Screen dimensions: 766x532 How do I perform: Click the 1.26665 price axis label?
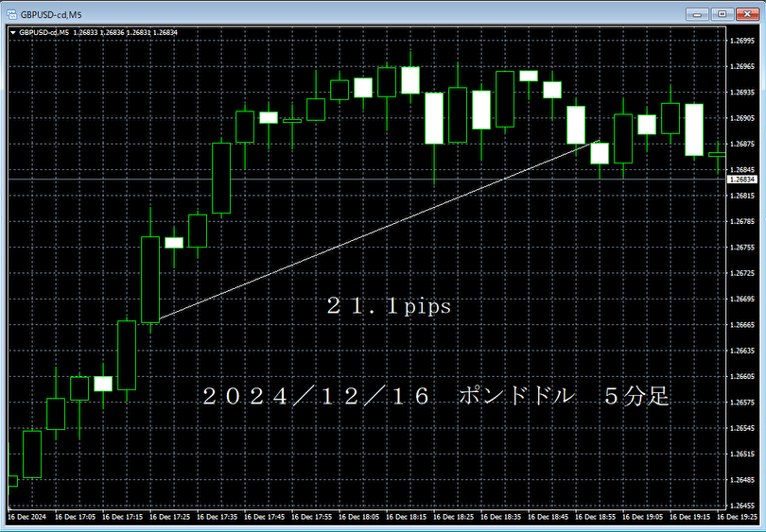click(742, 324)
